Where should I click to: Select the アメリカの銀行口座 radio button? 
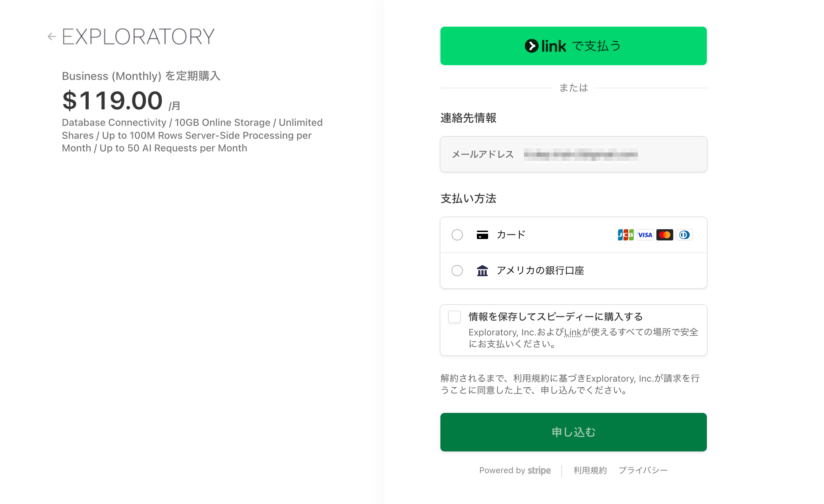pyautogui.click(x=457, y=271)
